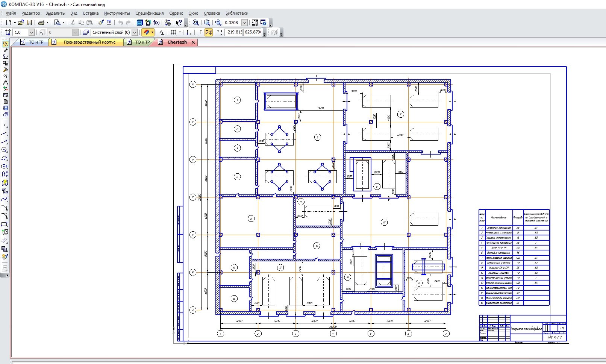Open the zoom scale 0.3308 dropdown
The image size is (606, 364).
pyautogui.click(x=244, y=23)
